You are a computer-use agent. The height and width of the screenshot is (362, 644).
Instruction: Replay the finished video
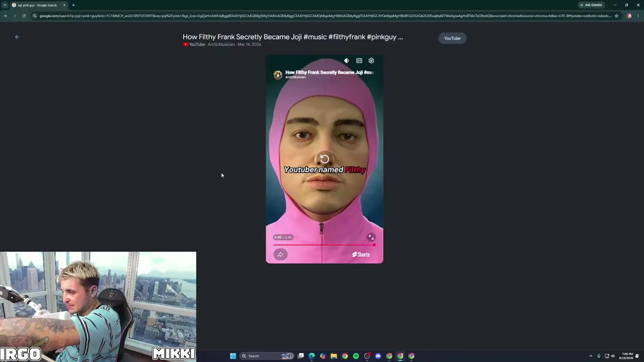click(x=325, y=159)
